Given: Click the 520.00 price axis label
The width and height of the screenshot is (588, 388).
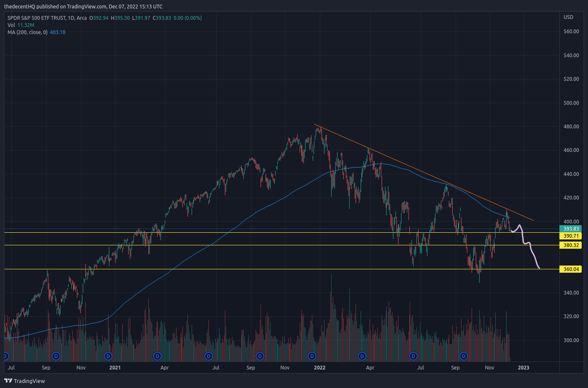Looking at the screenshot, I should [571, 79].
